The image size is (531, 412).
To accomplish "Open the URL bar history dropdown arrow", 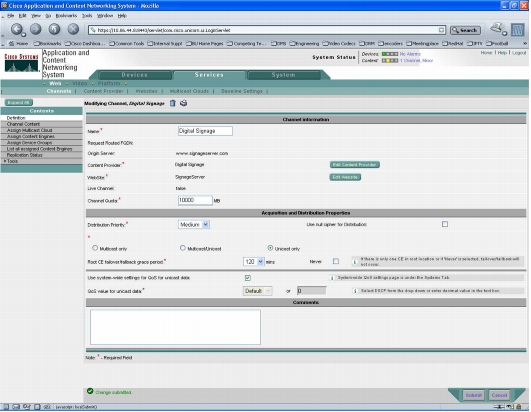I will 441,30.
